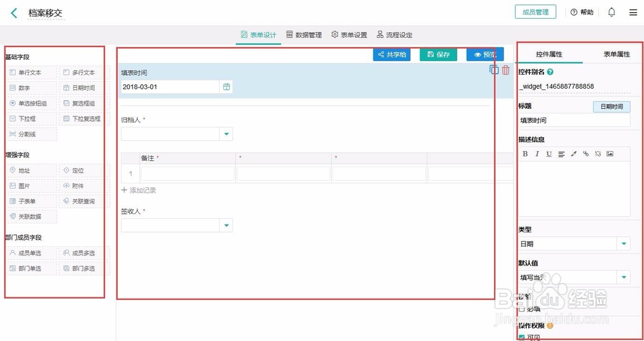Add 复选框组 field widget
Image resolution: width=644 pixels, height=341 pixels.
[x=84, y=104]
